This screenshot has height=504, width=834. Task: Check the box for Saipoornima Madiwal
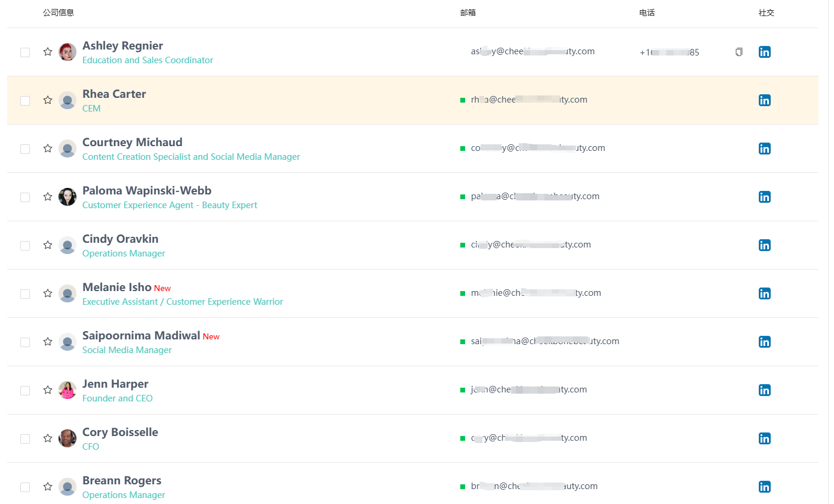tap(25, 342)
